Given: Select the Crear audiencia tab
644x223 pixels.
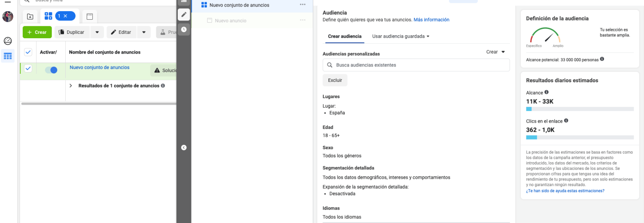Looking at the screenshot, I should tap(344, 36).
